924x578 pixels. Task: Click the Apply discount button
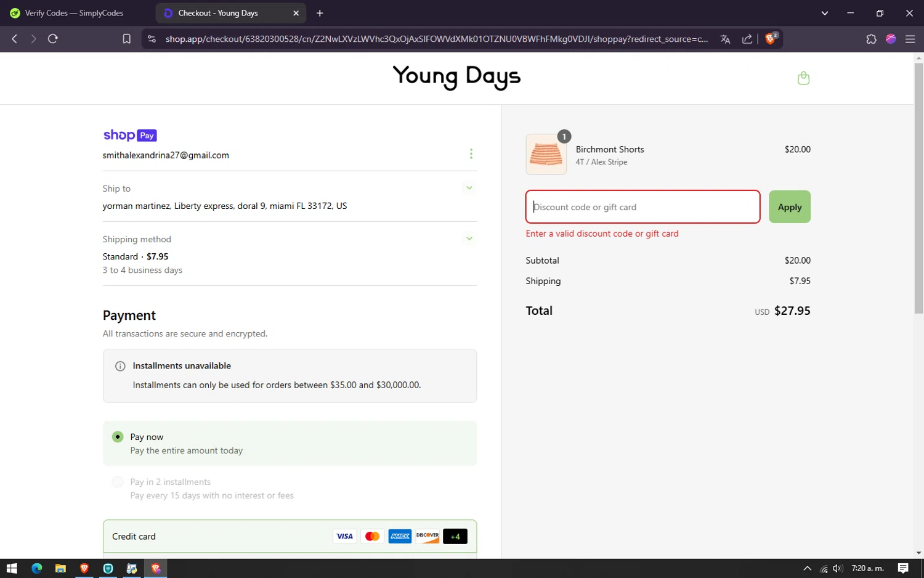[790, 207]
